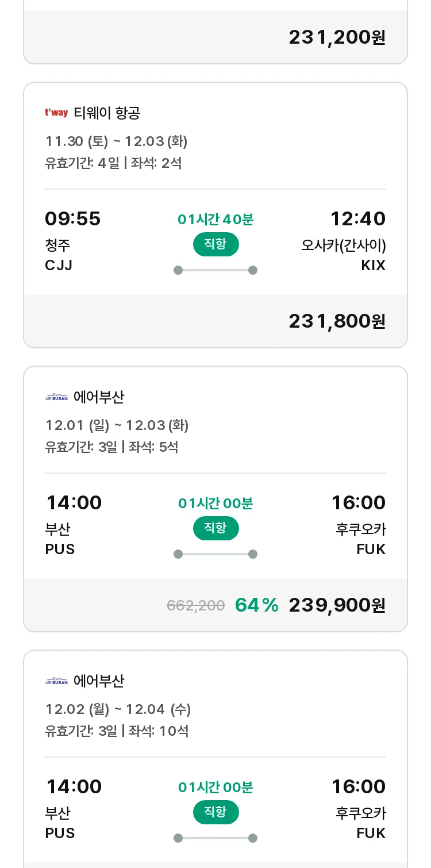
Task: Tap the 01시간 40분 flight duration
Action: tap(215, 220)
